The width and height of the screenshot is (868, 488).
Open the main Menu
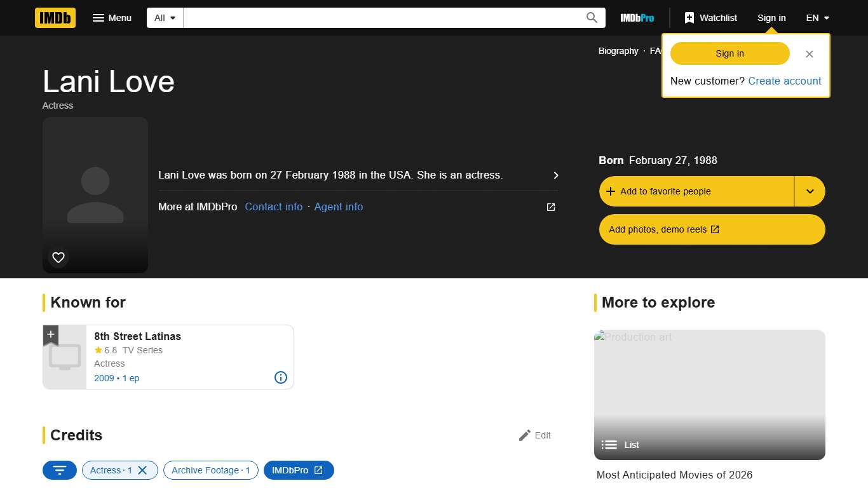click(112, 18)
